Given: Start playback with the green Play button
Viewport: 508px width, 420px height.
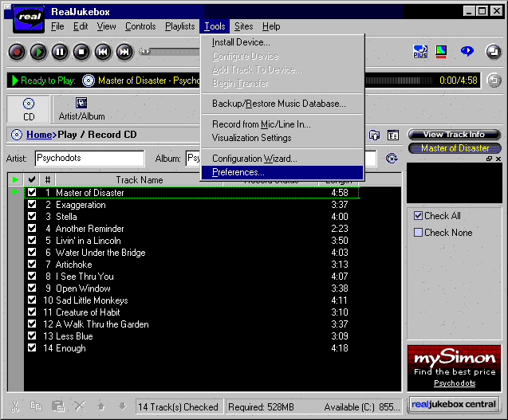Looking at the screenshot, I should [x=38, y=52].
